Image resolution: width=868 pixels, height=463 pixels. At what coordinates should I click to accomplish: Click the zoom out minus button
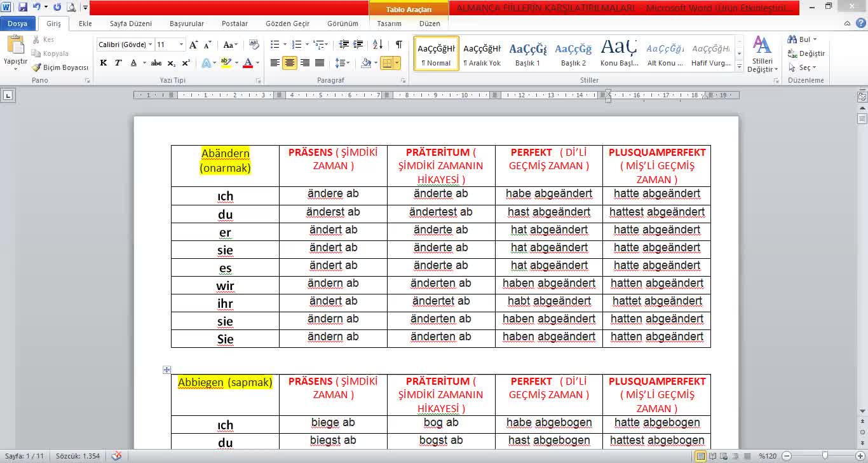pyautogui.click(x=787, y=456)
